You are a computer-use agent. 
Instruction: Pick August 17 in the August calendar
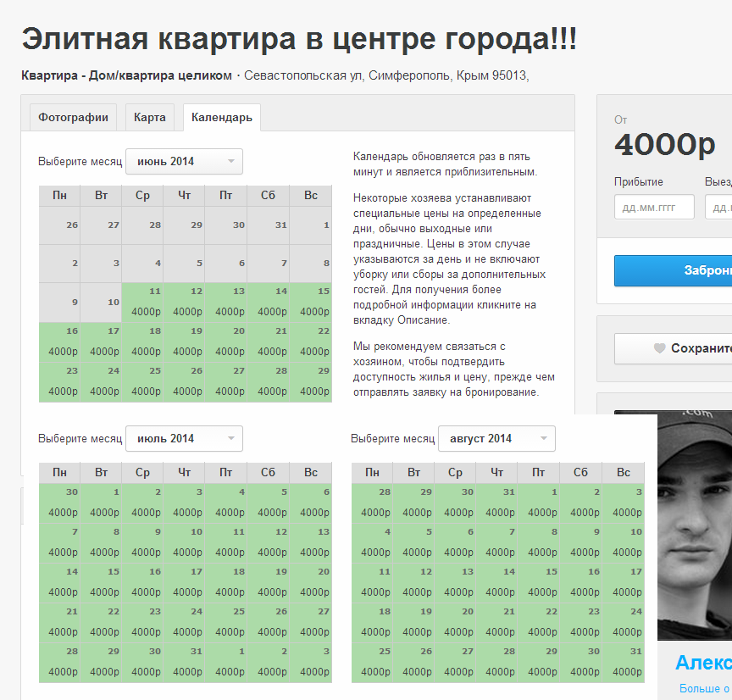[624, 582]
